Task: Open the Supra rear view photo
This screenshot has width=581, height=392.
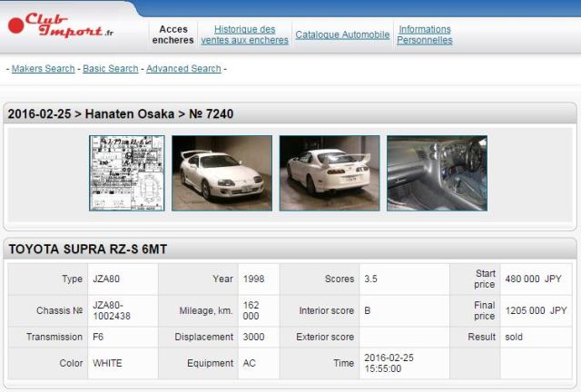Action: coord(329,173)
